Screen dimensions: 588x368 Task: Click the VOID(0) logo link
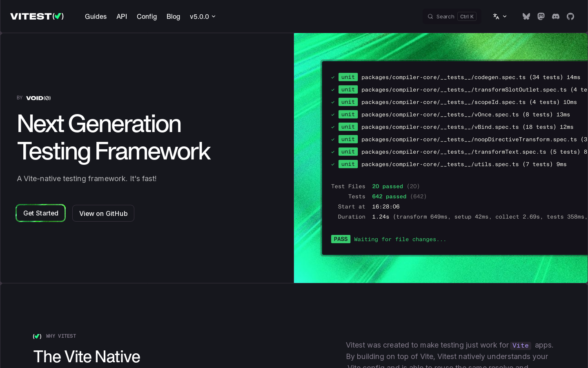(x=38, y=98)
